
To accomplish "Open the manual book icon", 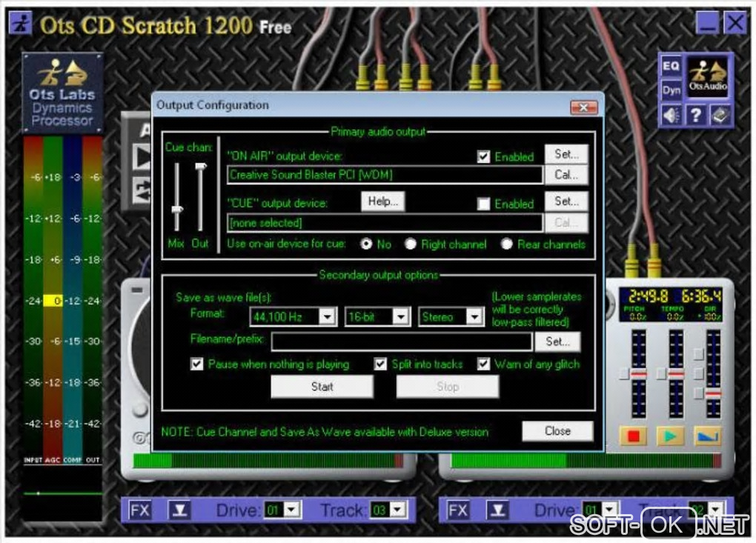I will [x=720, y=116].
